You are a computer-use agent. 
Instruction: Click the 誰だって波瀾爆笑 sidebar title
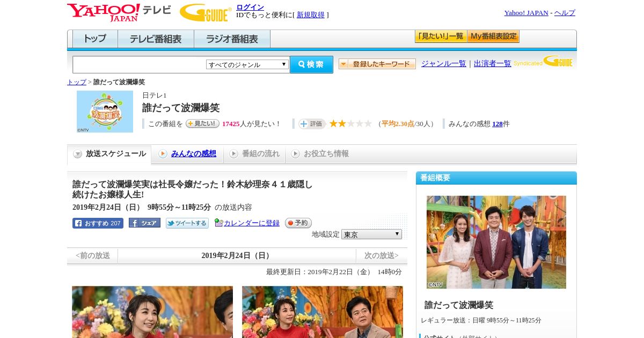click(x=459, y=305)
